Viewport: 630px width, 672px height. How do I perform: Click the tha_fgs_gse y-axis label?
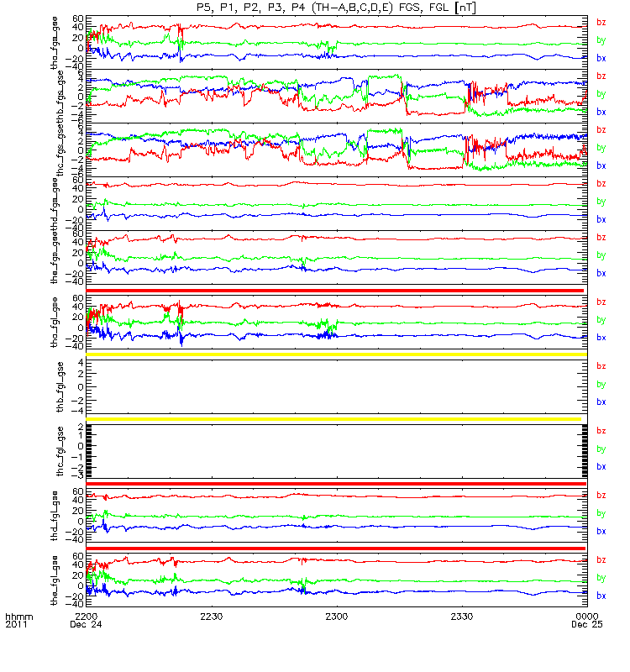[55, 43]
